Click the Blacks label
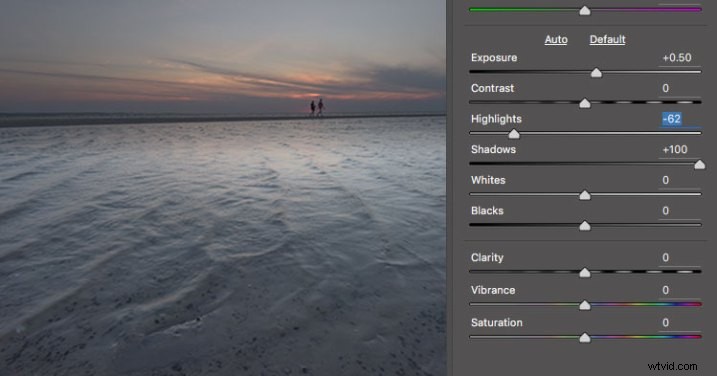This screenshot has width=717, height=376. (487, 211)
